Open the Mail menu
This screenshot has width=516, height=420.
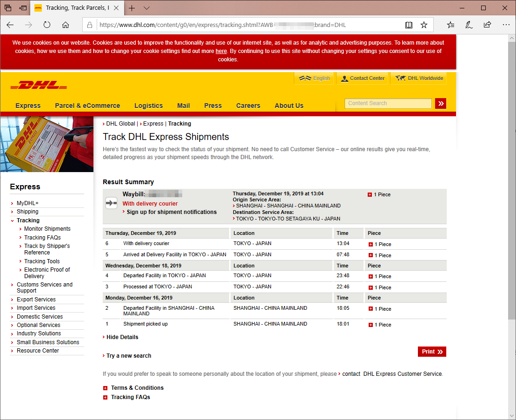183,106
